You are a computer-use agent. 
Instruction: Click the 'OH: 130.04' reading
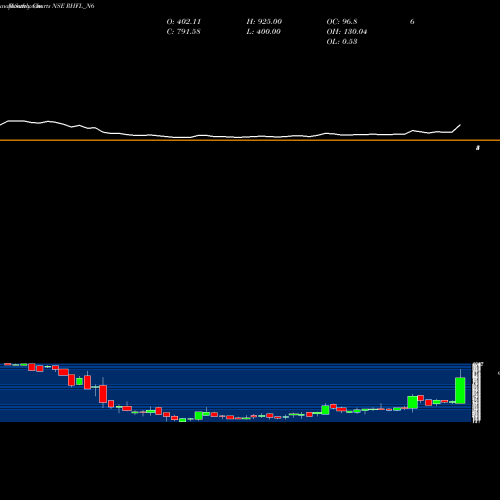pyautogui.click(x=347, y=32)
